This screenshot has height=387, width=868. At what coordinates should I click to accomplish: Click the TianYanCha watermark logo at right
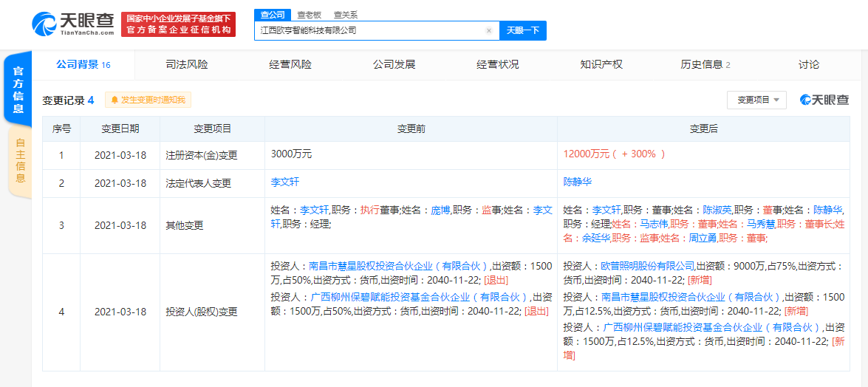tap(824, 100)
